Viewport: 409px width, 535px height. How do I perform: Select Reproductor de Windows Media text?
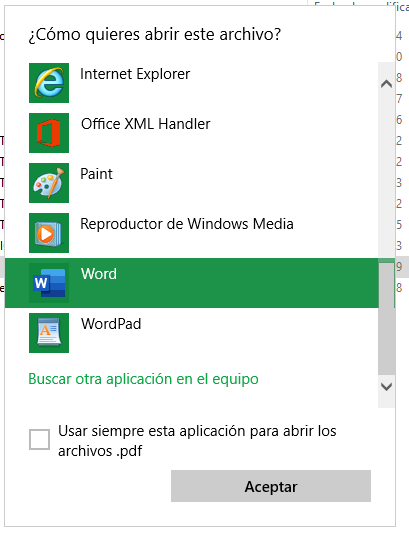tap(187, 224)
